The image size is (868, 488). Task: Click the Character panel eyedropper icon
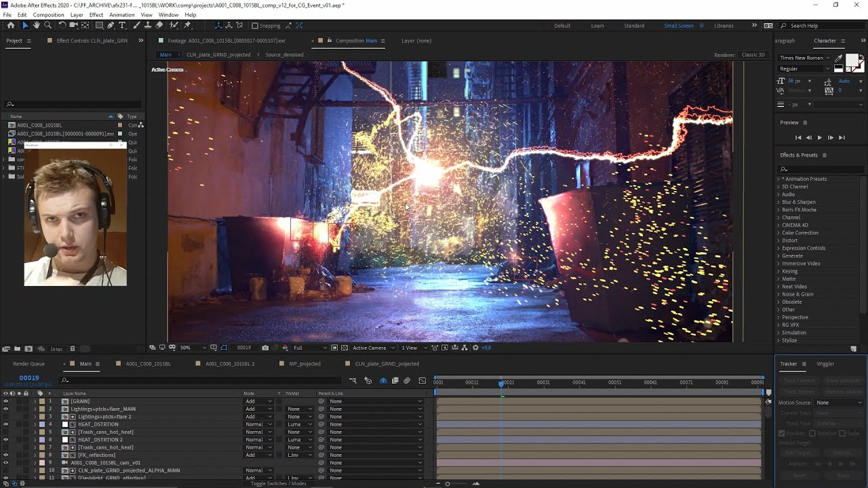coord(839,58)
